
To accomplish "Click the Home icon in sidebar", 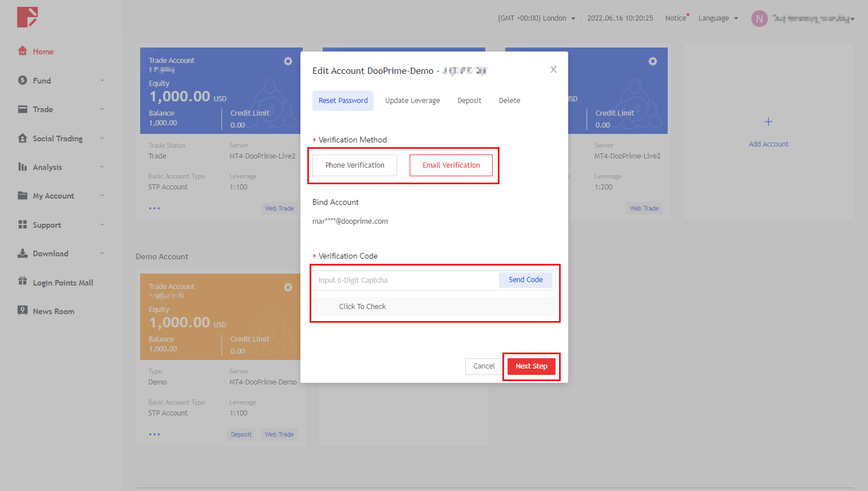I will point(22,51).
